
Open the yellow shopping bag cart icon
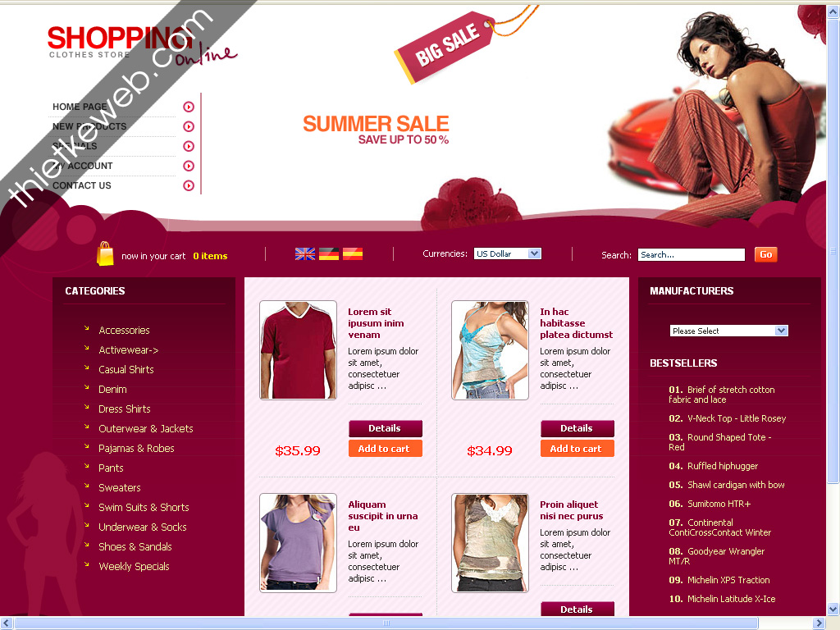pyautogui.click(x=105, y=253)
